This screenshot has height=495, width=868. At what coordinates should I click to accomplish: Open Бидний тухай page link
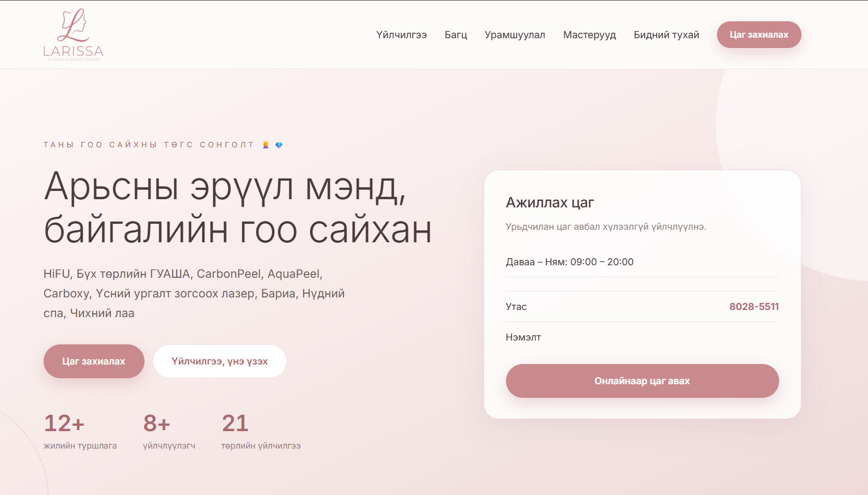coord(666,35)
